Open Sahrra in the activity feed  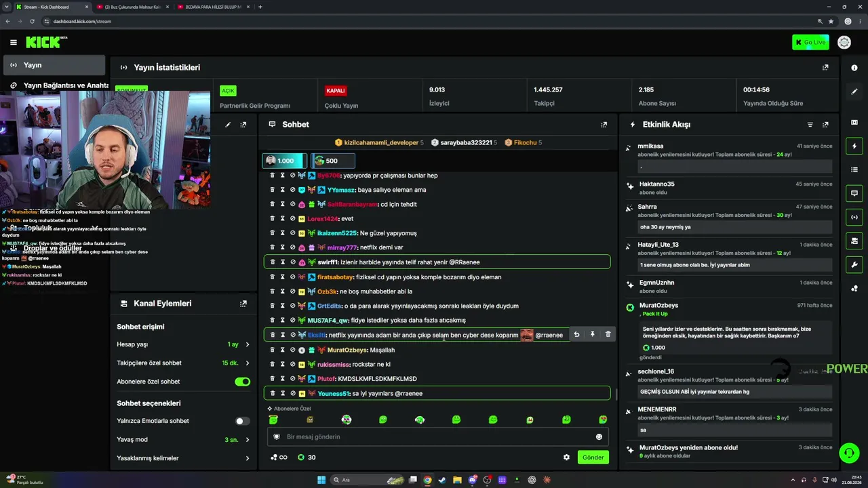click(647, 207)
